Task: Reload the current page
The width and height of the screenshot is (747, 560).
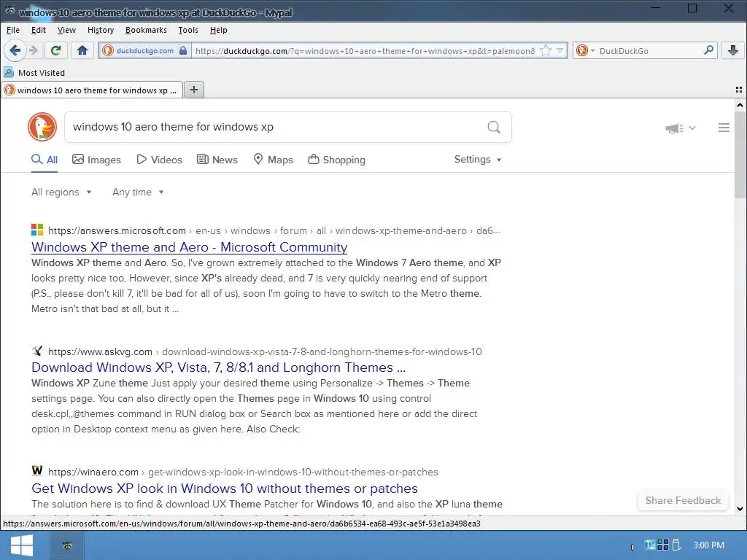Action: (55, 50)
